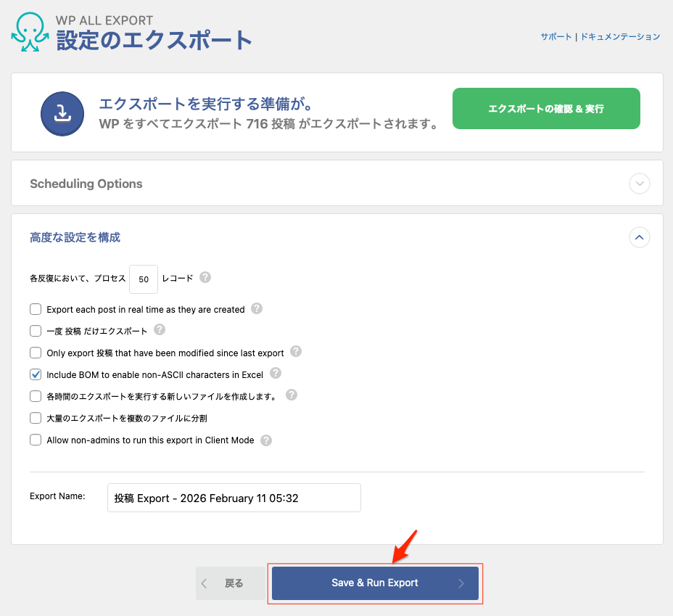
Task: Click the Export Name text field
Action: click(x=234, y=498)
